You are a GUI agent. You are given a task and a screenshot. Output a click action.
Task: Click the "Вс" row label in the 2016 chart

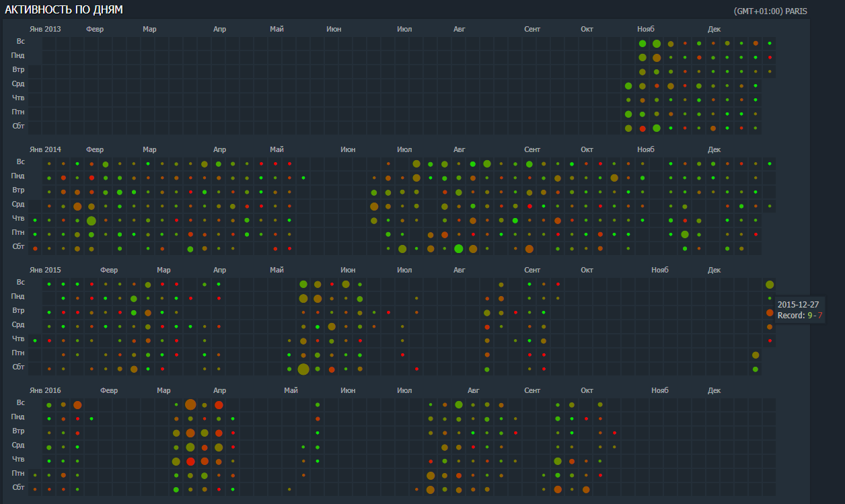[21, 402]
